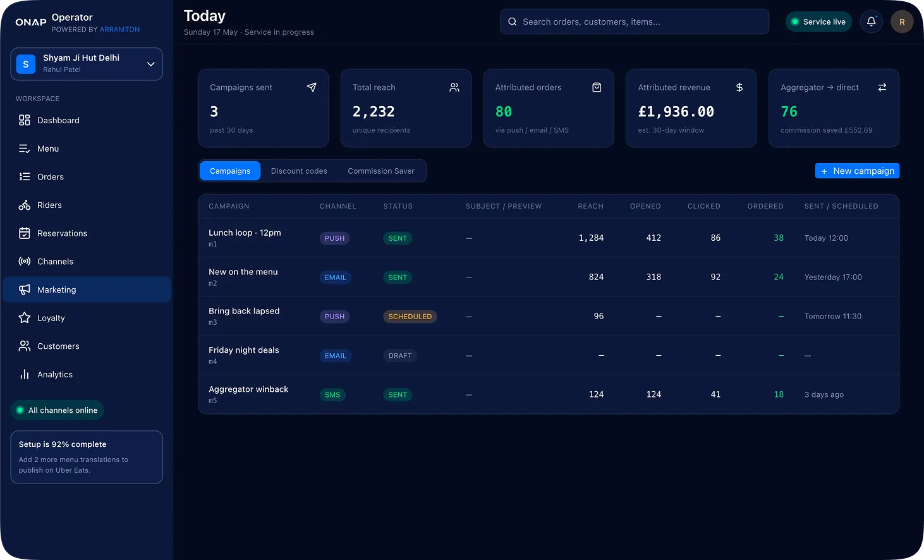Click the Marketing megaphone icon
924x560 pixels.
[x=25, y=289]
